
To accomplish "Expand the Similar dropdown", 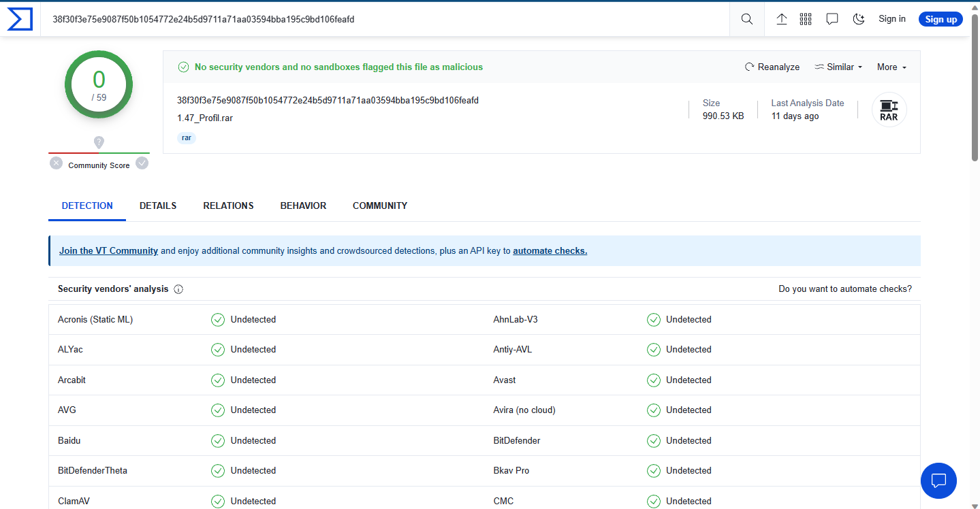I will (838, 67).
